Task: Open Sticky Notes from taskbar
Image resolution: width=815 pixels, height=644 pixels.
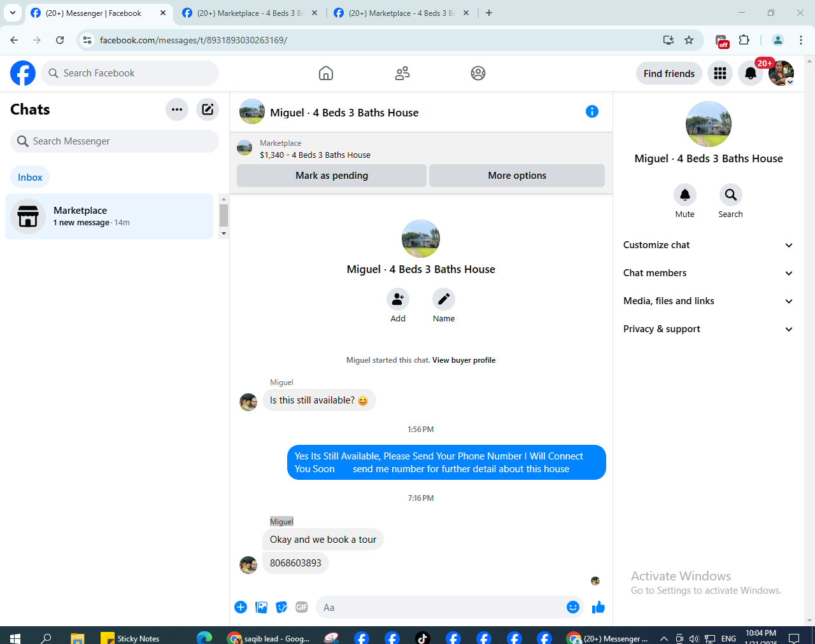Action: point(131,637)
